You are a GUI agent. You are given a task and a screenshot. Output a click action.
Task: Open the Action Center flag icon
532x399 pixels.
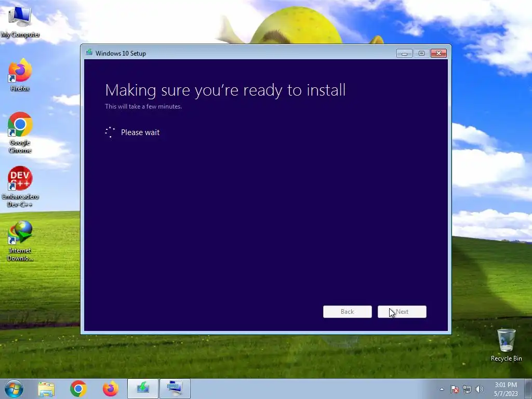[455, 389]
